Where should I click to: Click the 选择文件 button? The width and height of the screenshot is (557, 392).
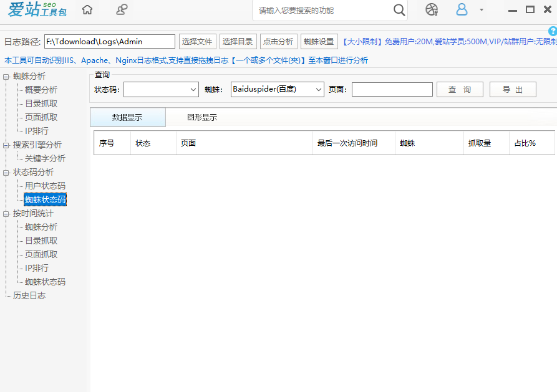click(x=197, y=42)
